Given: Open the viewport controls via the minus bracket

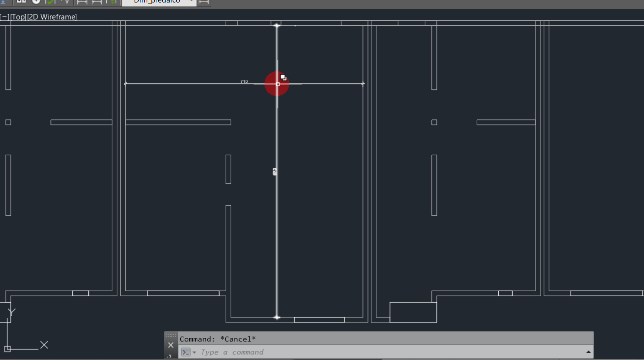Looking at the screenshot, I should pyautogui.click(x=4, y=16).
